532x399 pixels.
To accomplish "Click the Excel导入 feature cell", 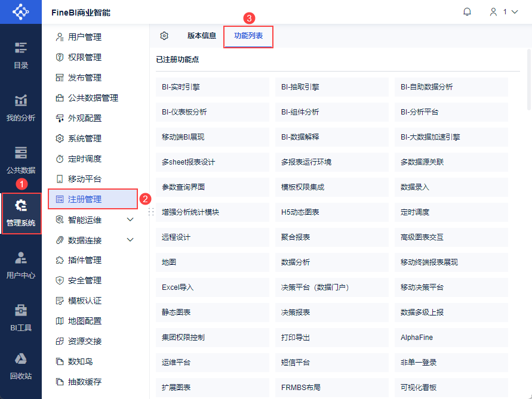I will click(213, 287).
